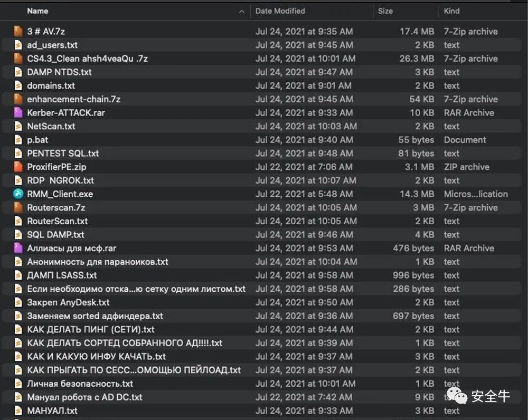The width and height of the screenshot is (528, 420).
Task: Click the 10 KB size of Kerber-ATTACK.rar
Action: 422,113
